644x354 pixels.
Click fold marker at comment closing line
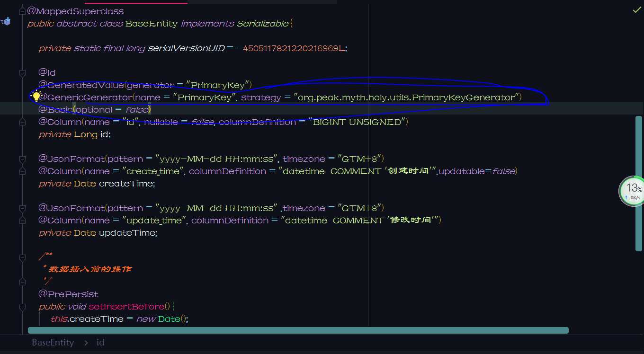22,282
